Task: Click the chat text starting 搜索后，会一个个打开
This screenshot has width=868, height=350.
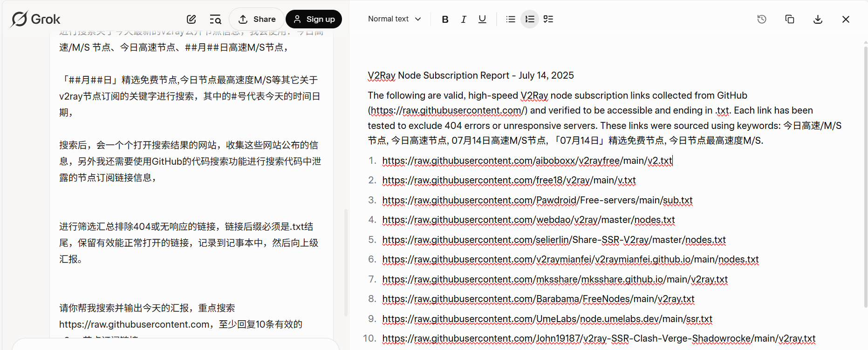Action: coord(190,161)
